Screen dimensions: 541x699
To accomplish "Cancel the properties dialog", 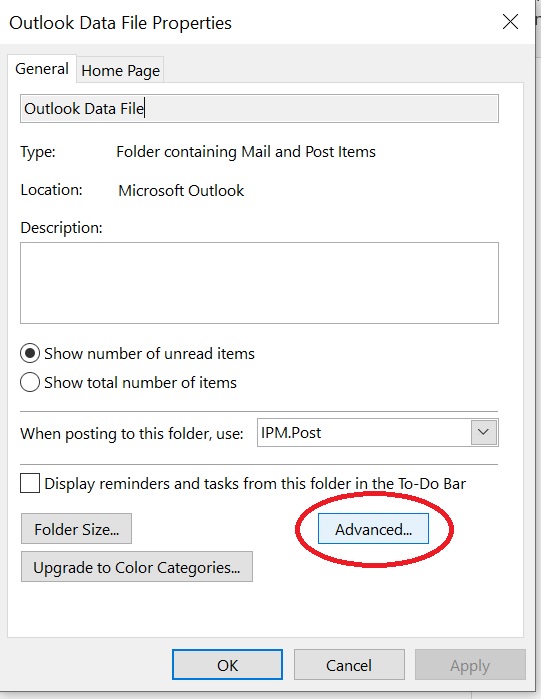I will 349,665.
